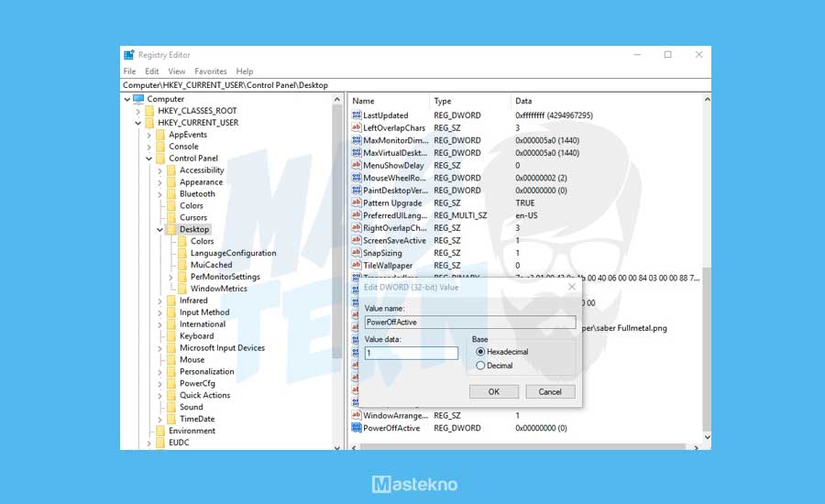Click the MaxMonitorDim DWORD value icon

[357, 140]
